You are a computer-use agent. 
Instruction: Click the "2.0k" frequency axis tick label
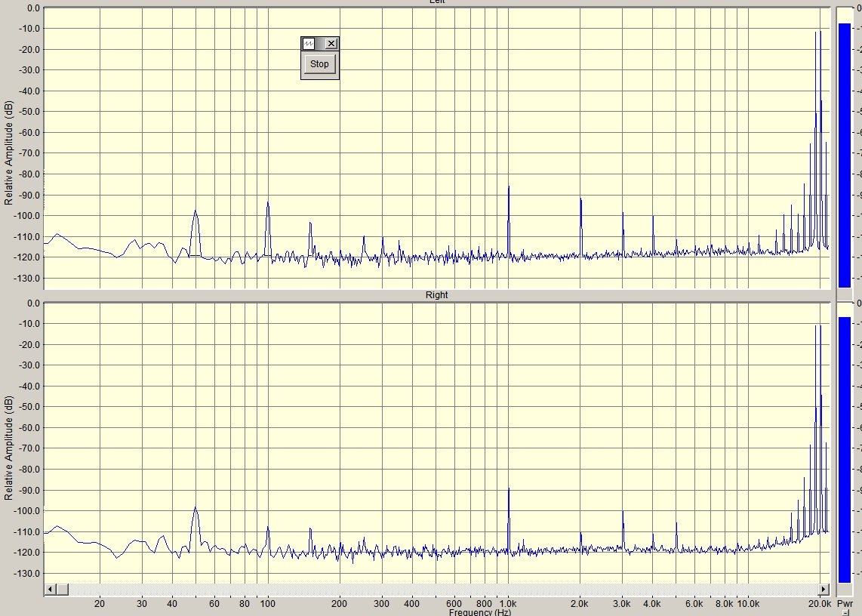pos(580,603)
